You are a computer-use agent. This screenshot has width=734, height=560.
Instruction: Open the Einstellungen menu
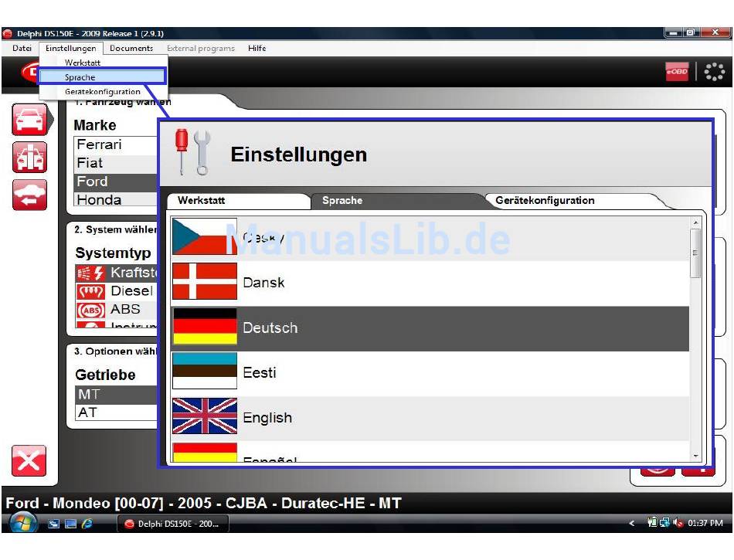(x=70, y=48)
